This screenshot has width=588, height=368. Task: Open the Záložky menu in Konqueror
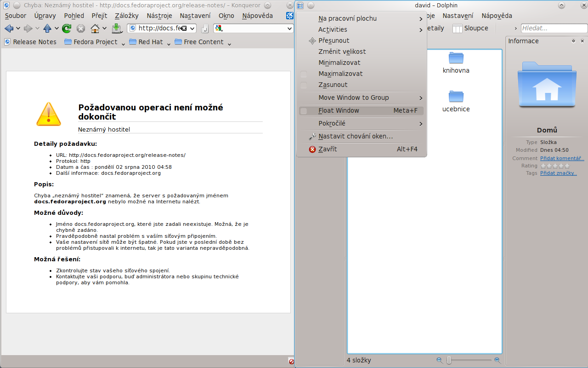point(126,16)
